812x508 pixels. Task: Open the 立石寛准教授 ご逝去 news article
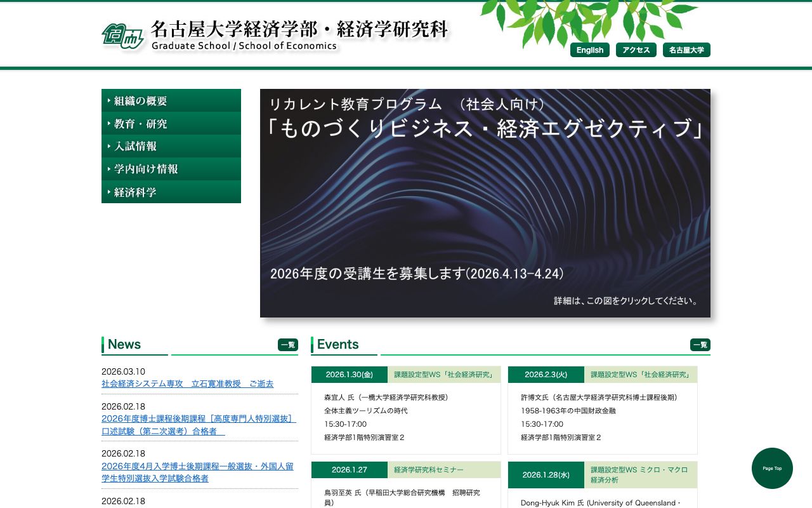(187, 384)
